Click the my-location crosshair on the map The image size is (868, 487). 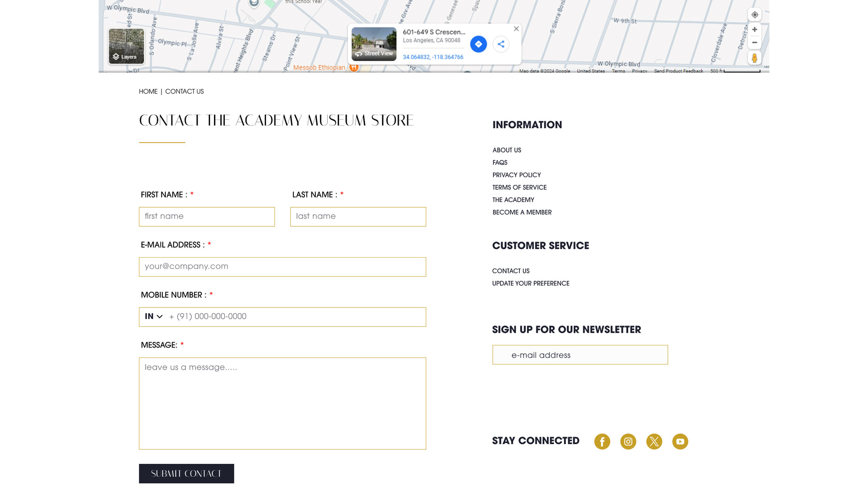(x=755, y=14)
